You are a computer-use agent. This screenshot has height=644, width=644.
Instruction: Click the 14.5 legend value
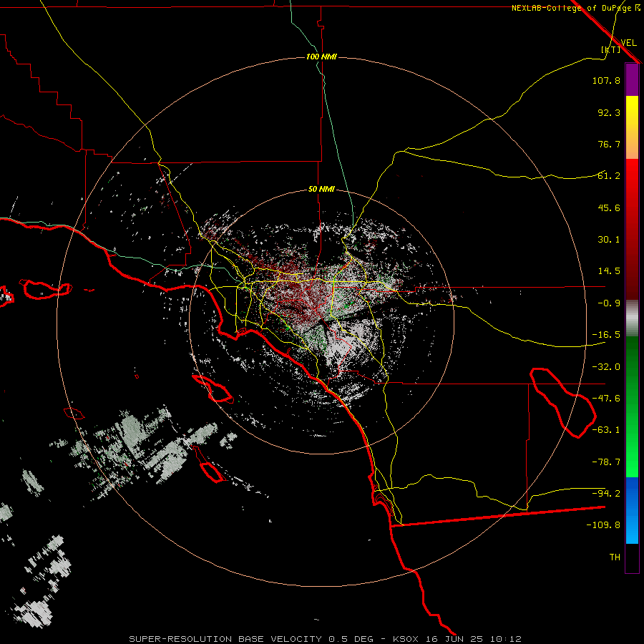(x=609, y=271)
